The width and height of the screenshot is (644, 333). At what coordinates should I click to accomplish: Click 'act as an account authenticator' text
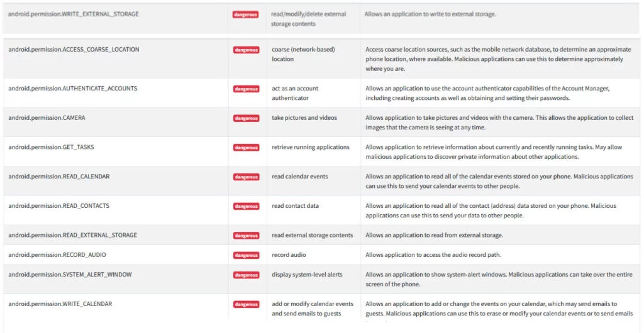tap(295, 94)
